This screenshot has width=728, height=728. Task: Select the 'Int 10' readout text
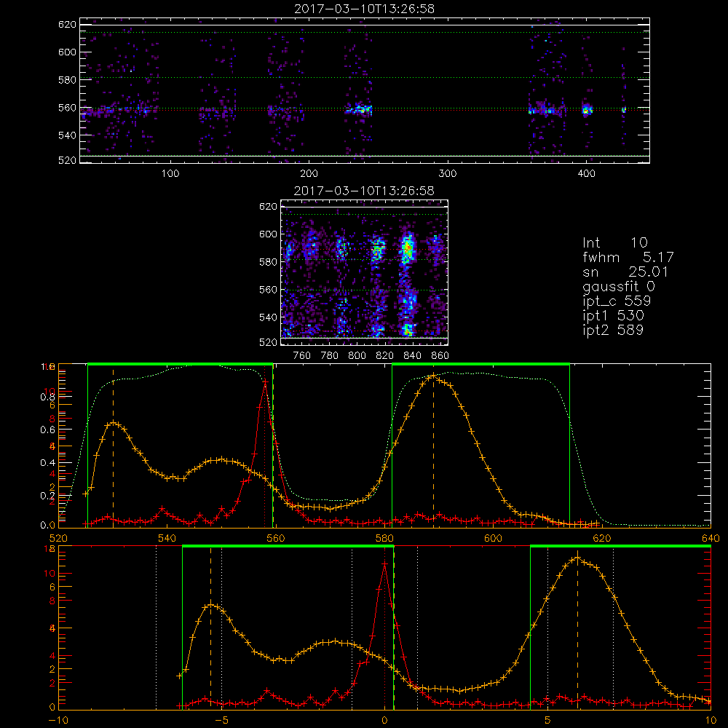pos(614,243)
